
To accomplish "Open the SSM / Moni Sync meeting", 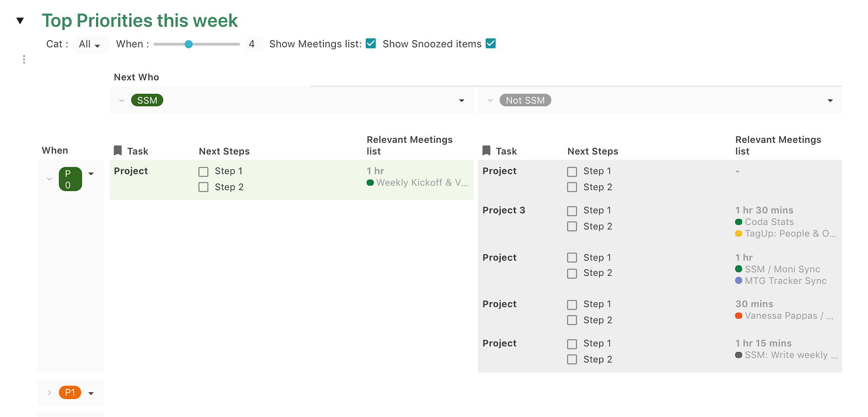I will tap(782, 269).
